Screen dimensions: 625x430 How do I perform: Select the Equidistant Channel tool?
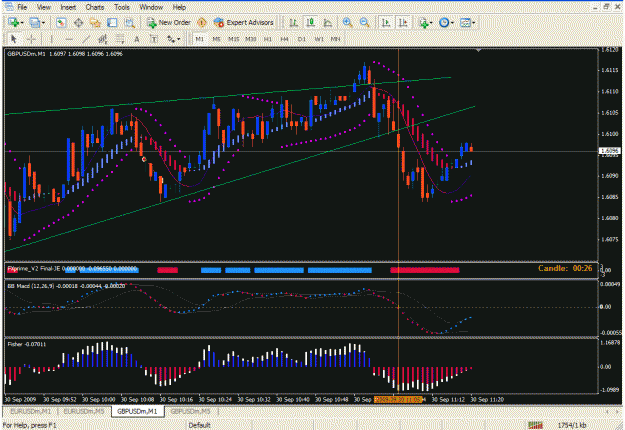[103, 39]
